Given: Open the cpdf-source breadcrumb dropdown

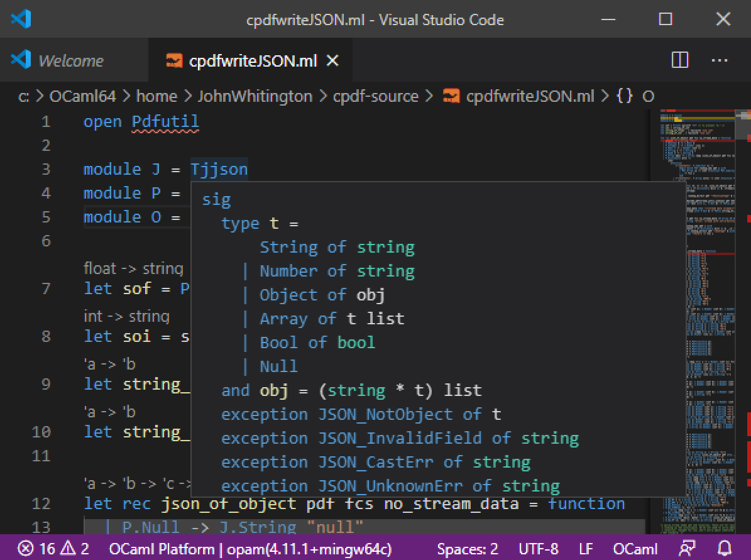Looking at the screenshot, I should (375, 96).
